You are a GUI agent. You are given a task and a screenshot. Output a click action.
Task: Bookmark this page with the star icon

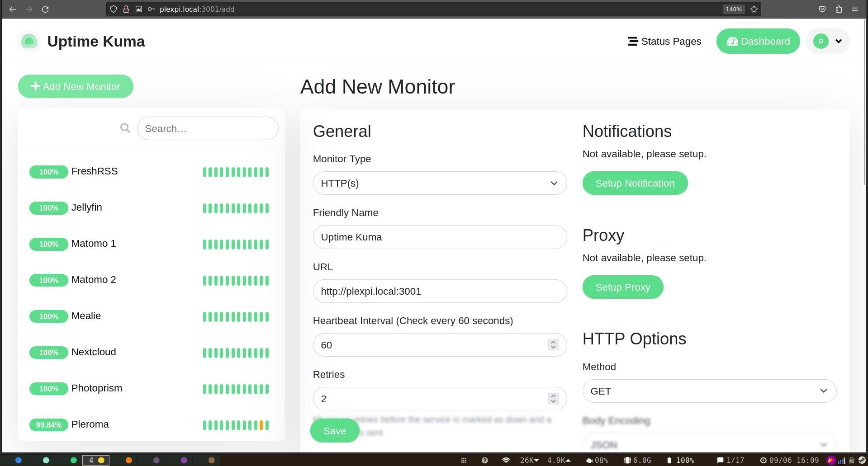point(754,9)
